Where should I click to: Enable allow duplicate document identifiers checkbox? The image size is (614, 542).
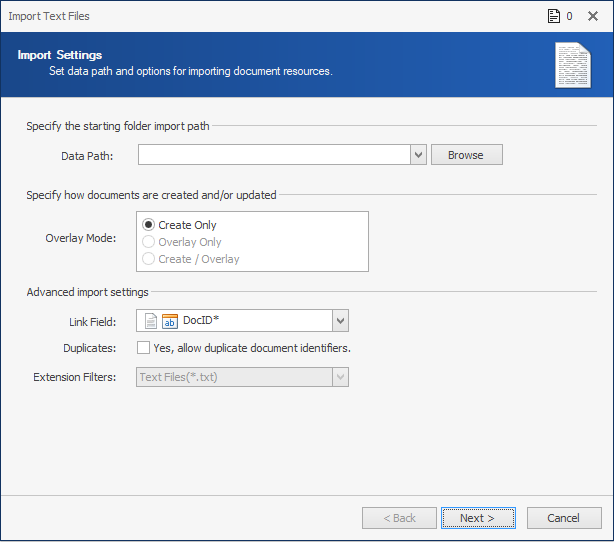[143, 347]
